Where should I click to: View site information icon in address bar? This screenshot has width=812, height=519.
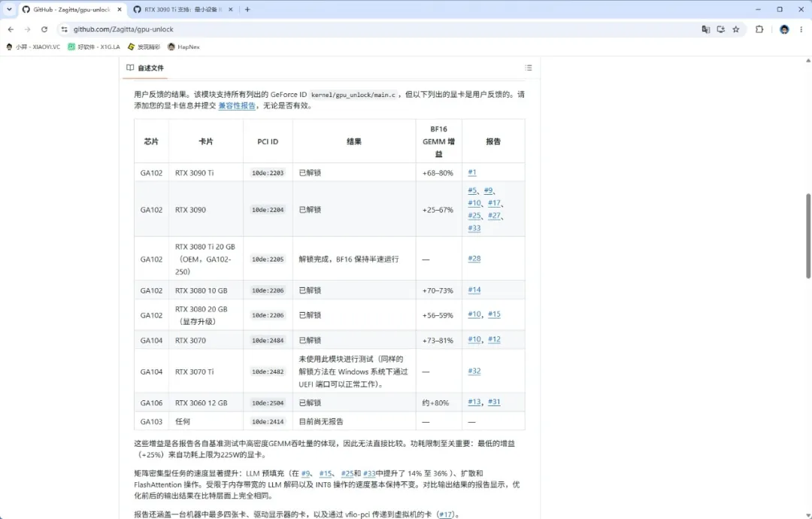tap(64, 29)
